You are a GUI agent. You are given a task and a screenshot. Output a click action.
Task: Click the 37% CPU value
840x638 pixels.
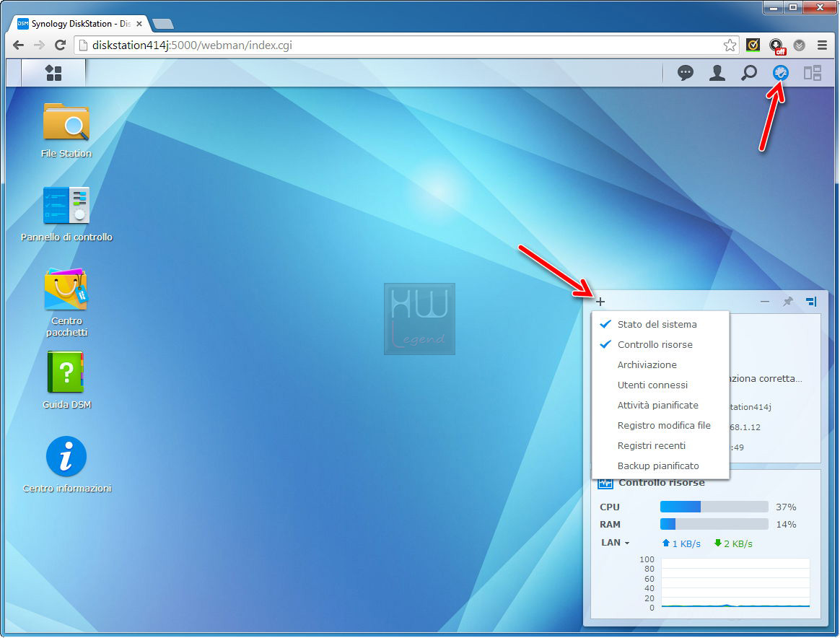(x=786, y=507)
